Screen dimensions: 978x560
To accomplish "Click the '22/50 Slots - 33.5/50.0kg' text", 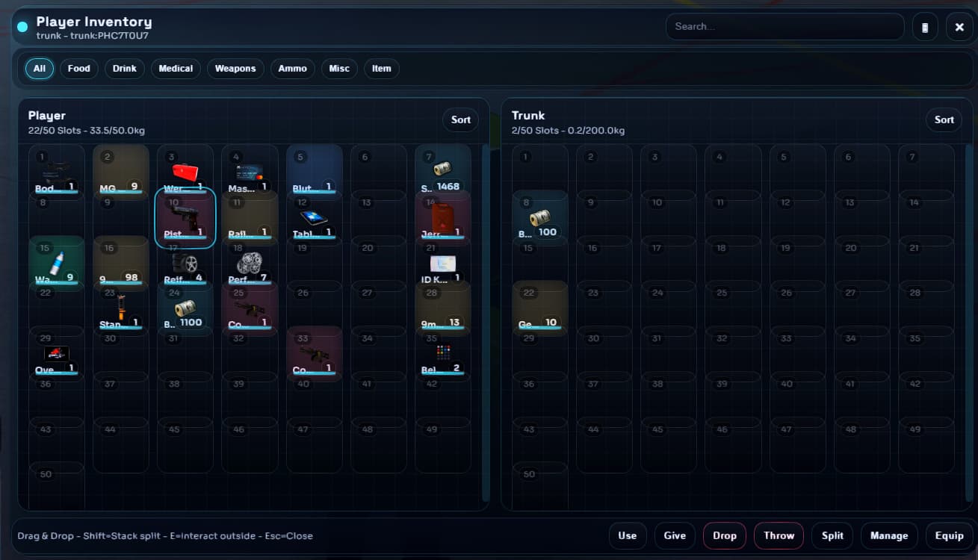I will pos(87,131).
